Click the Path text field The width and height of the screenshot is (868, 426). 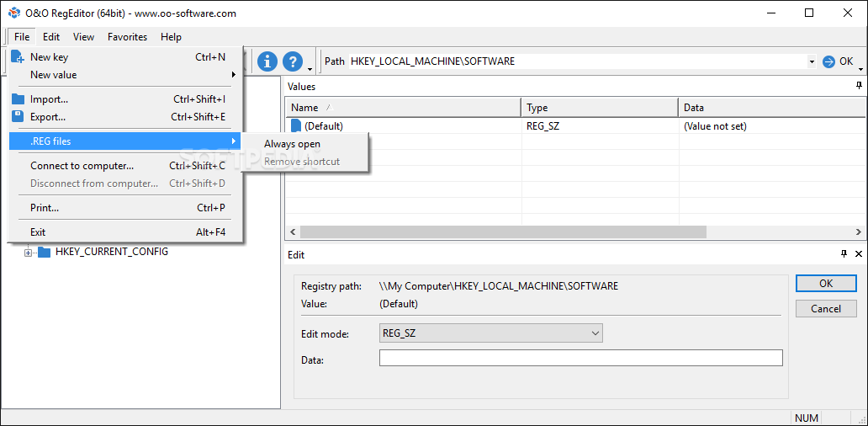(x=579, y=61)
